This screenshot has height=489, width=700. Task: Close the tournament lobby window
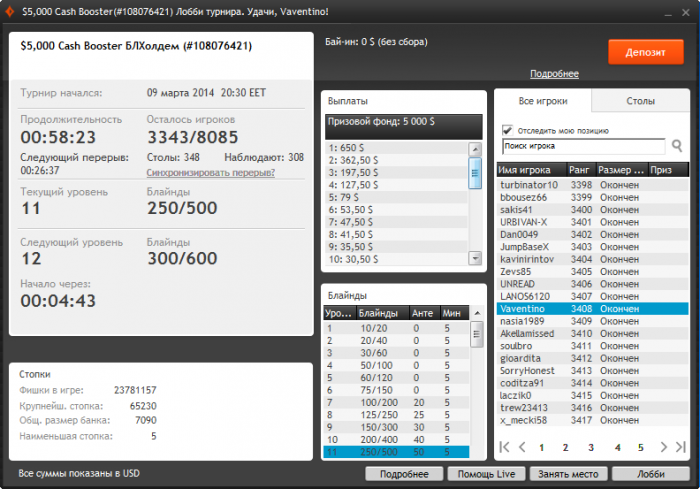686,13
